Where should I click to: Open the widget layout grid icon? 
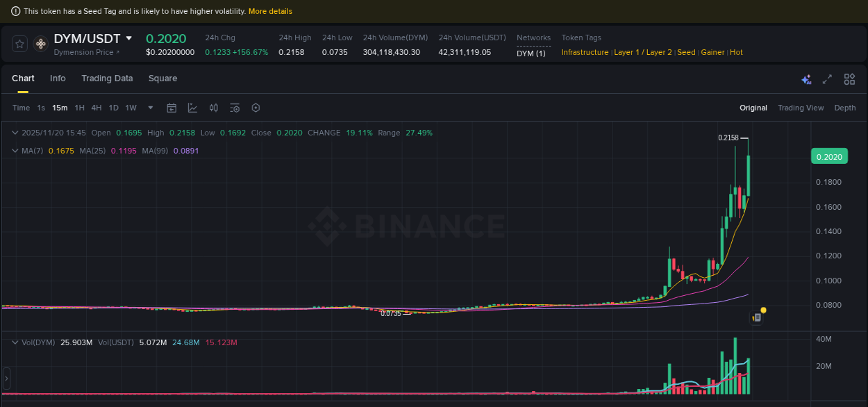coord(849,79)
